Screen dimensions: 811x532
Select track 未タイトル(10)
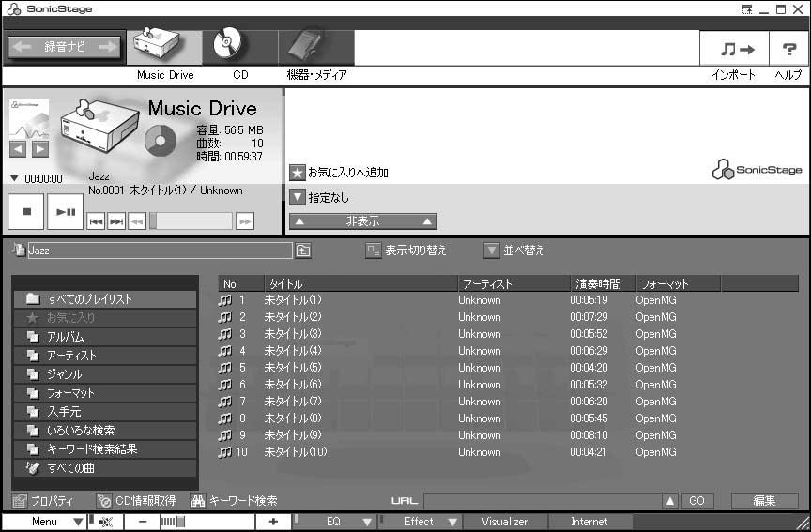[296, 452]
